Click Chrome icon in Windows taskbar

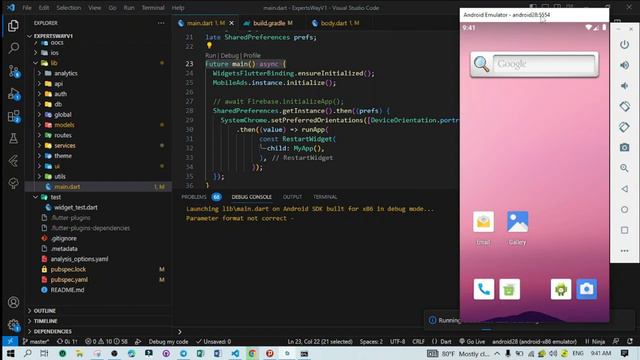tap(252, 353)
